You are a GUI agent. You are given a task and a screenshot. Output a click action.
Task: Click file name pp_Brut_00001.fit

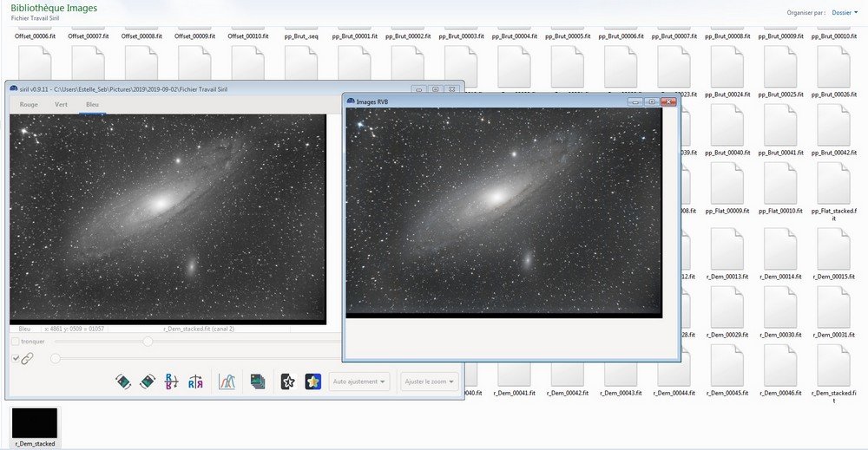point(354,36)
